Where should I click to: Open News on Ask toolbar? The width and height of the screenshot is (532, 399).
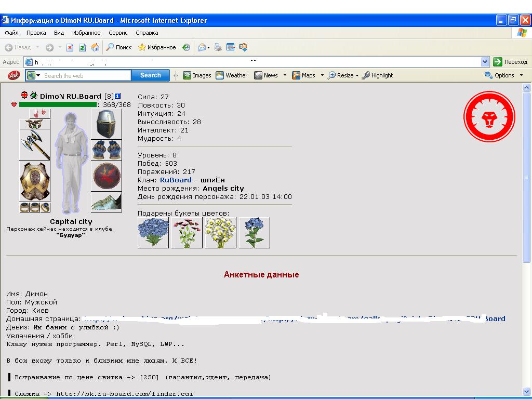(x=267, y=75)
